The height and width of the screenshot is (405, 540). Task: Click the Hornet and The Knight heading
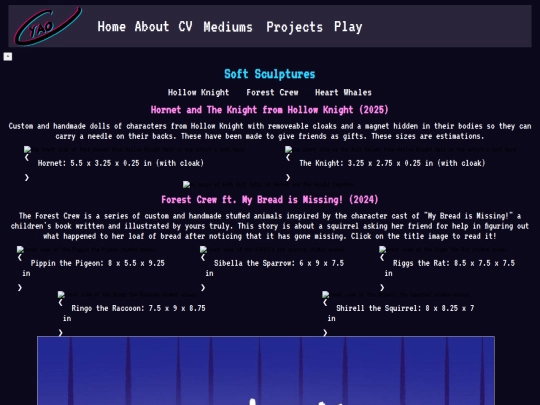point(270,110)
